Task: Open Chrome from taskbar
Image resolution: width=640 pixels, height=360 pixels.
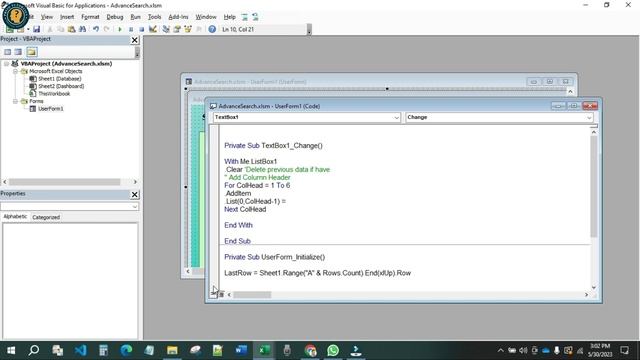Action: click(310, 350)
